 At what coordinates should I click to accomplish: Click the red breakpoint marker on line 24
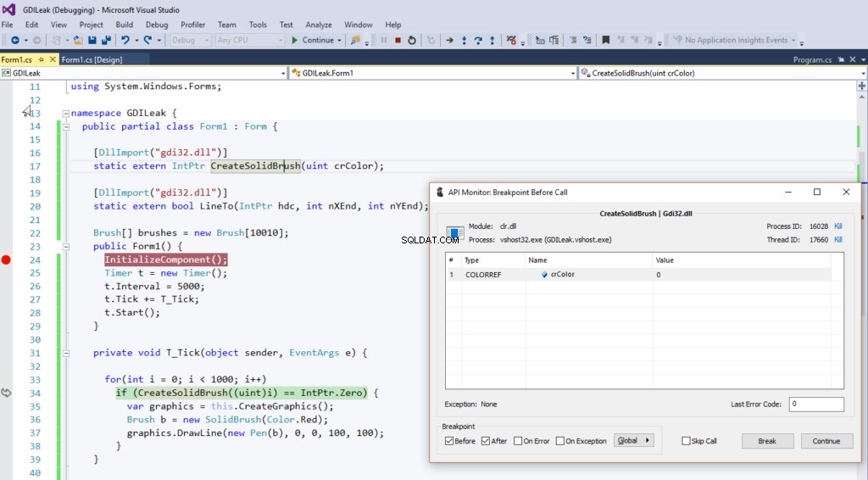[6, 260]
